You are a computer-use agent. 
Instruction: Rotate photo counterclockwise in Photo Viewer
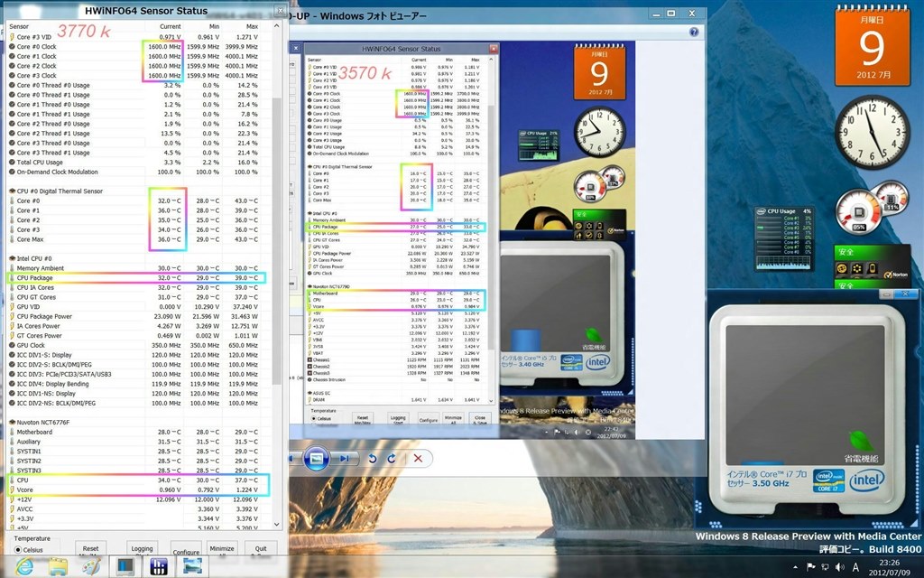(x=373, y=458)
